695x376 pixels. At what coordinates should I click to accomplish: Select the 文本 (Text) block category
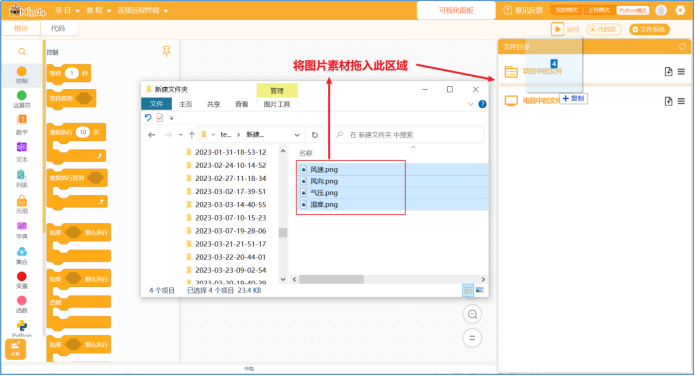tap(21, 152)
